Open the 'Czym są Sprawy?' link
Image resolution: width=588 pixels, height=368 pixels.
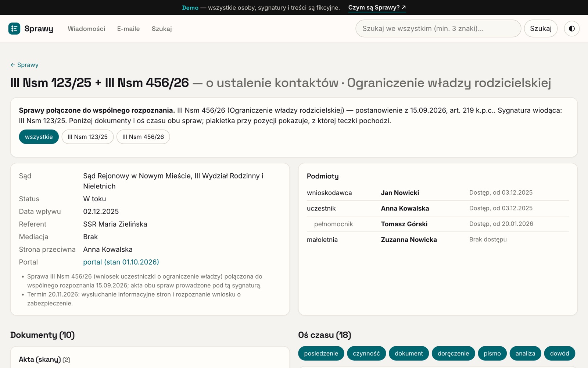tap(377, 7)
